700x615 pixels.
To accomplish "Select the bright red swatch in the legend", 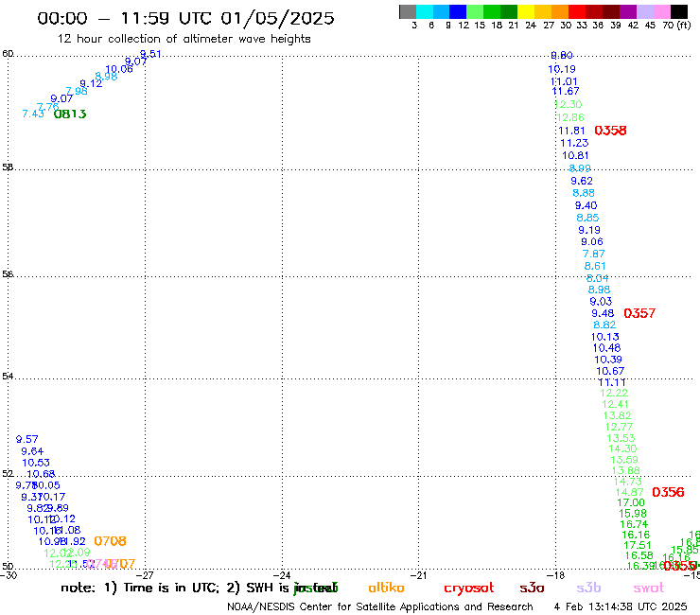I will 576,11.
